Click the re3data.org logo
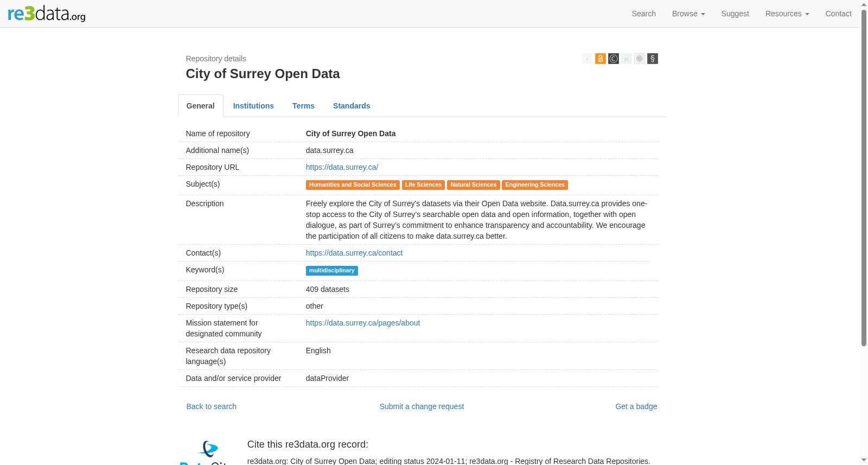868x465 pixels. coord(47,13)
